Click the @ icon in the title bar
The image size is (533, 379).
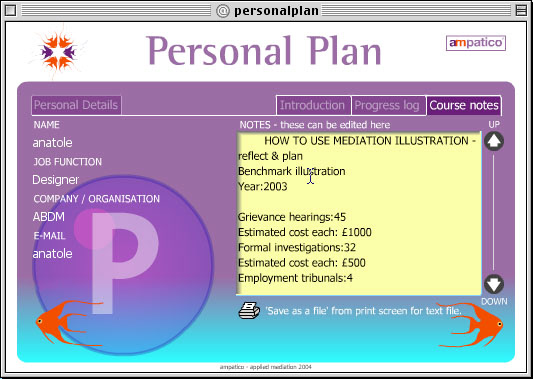[x=223, y=11]
